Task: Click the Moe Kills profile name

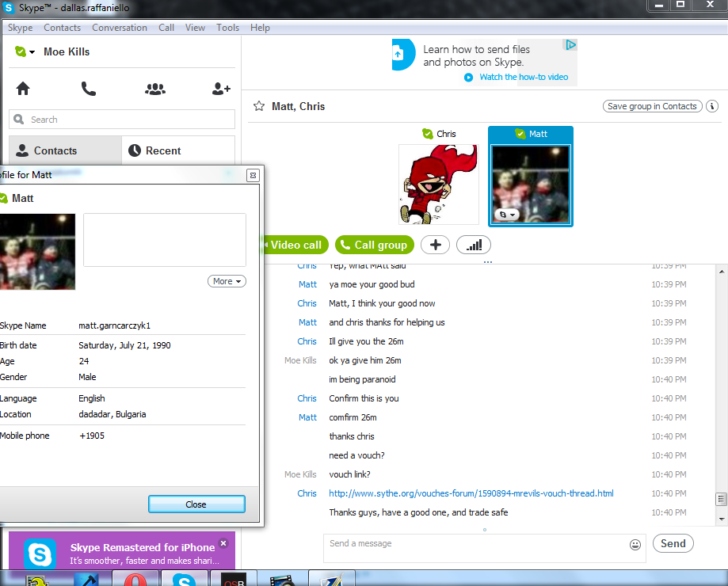Action: (67, 52)
